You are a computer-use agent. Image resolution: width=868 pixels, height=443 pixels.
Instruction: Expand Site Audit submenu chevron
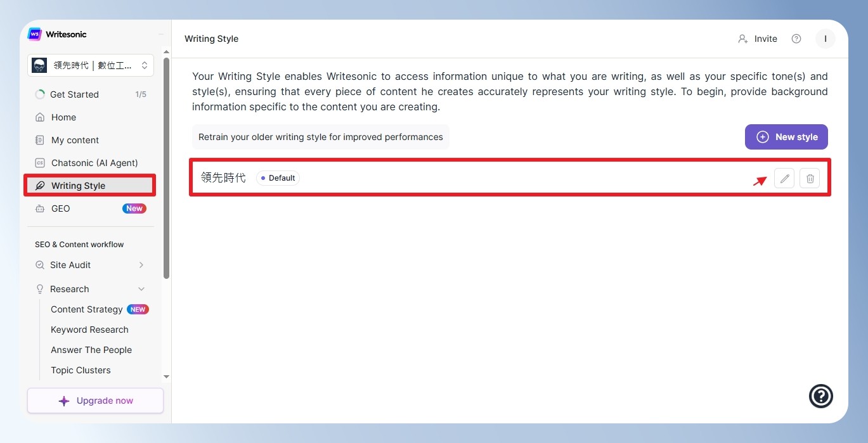(x=141, y=265)
